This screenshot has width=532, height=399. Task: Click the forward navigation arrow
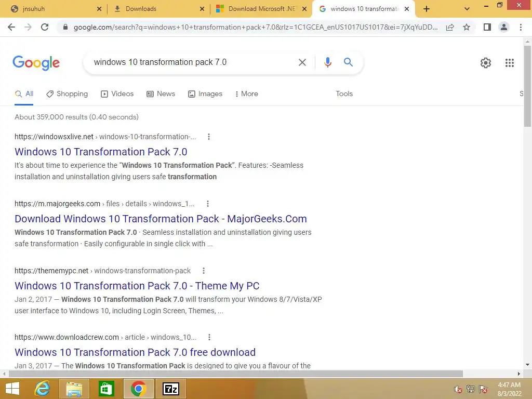point(28,27)
